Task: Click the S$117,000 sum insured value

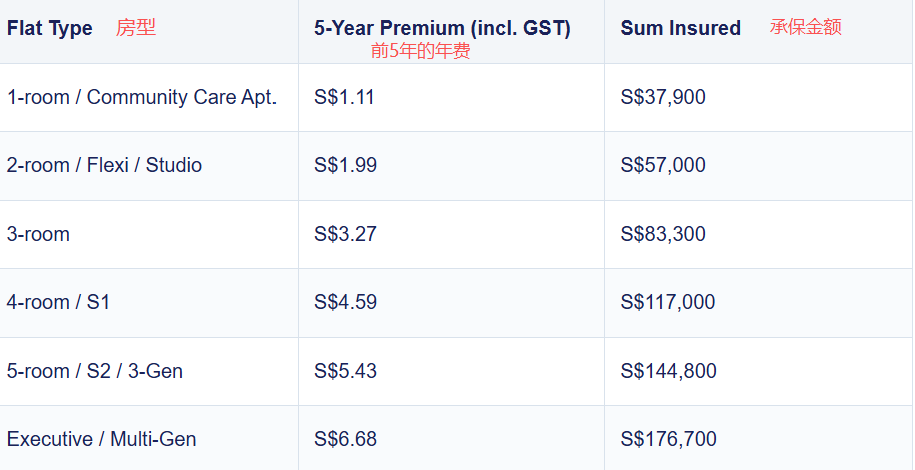Action: pyautogui.click(x=668, y=302)
